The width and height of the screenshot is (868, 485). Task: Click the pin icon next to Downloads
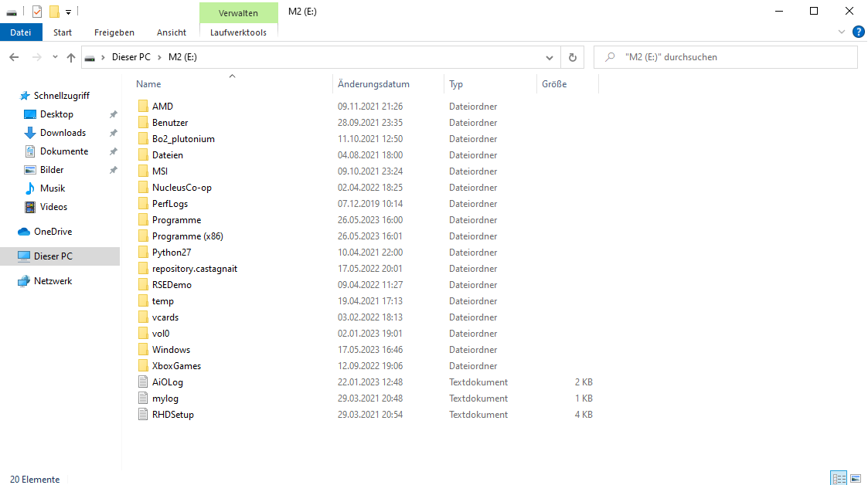point(113,134)
